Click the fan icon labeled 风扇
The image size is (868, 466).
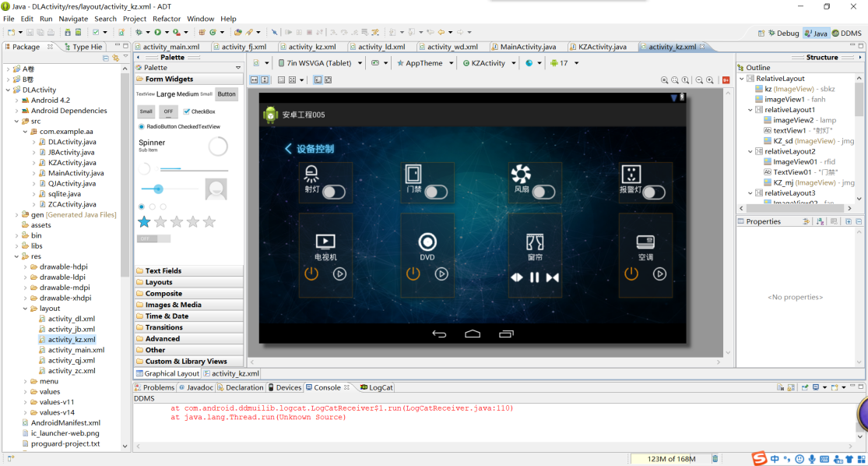520,174
